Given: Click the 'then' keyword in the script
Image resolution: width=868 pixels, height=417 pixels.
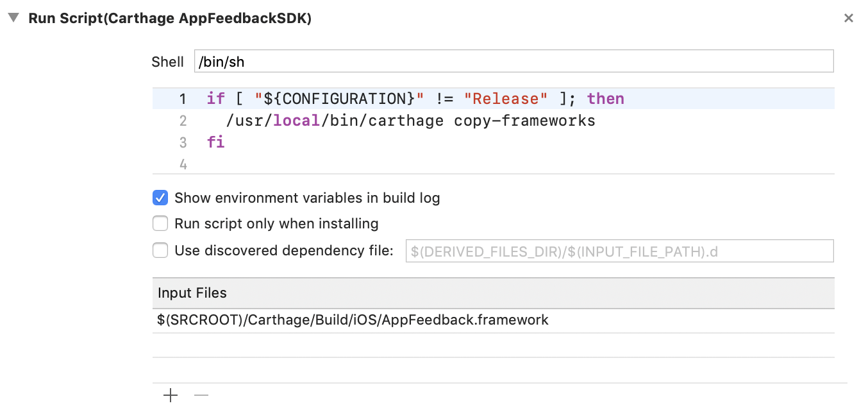Looking at the screenshot, I should (605, 98).
